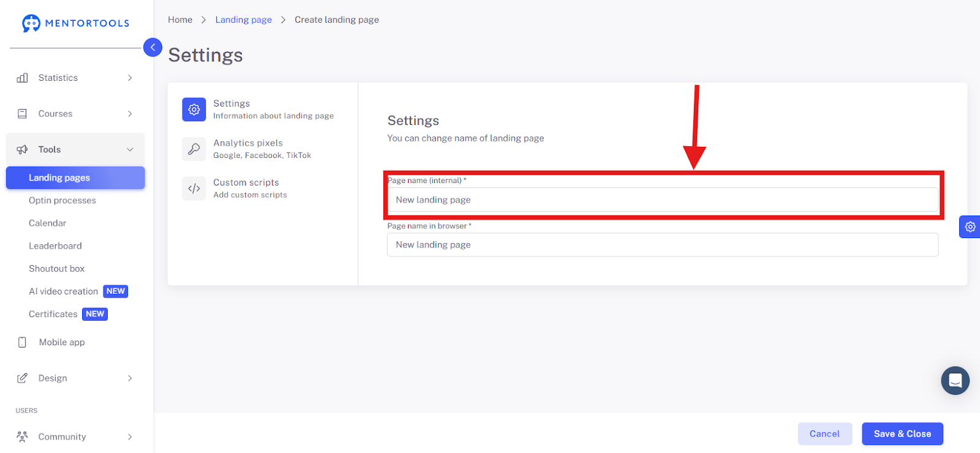Click the Cancel button
Image resolution: width=980 pixels, height=453 pixels.
tap(824, 433)
